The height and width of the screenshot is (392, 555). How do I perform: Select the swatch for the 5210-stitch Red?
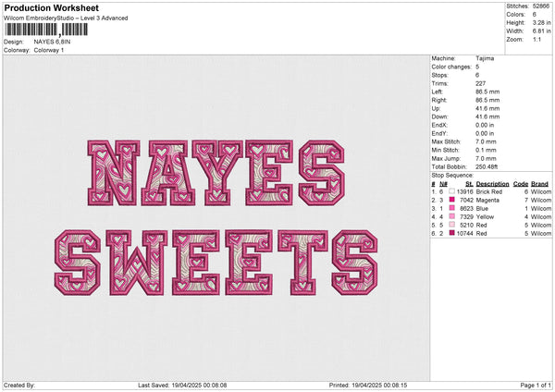click(x=451, y=225)
